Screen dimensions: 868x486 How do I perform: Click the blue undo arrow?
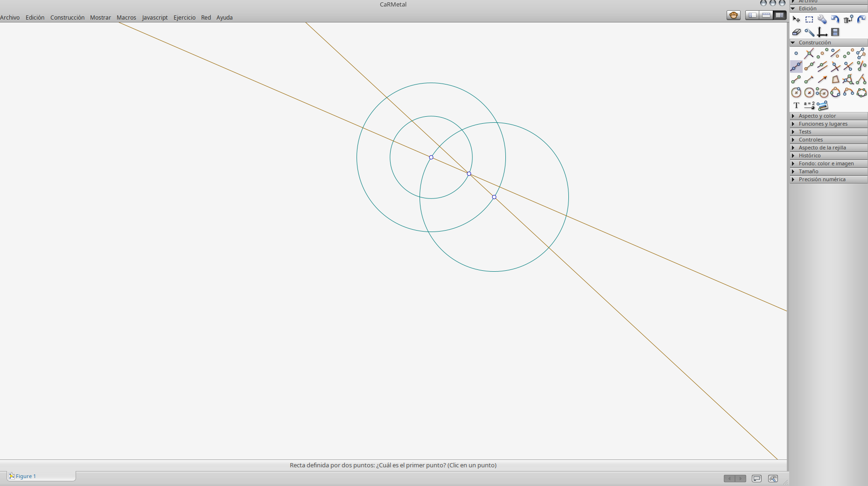(835, 19)
